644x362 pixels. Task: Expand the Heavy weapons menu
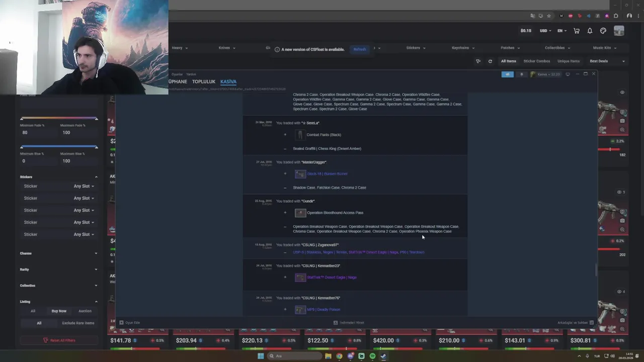(x=180, y=48)
